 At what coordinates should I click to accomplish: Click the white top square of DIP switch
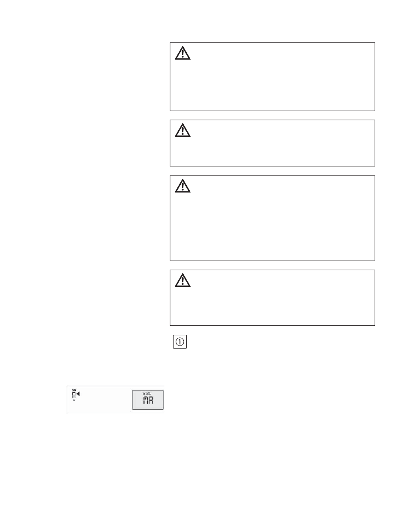click(x=74, y=394)
